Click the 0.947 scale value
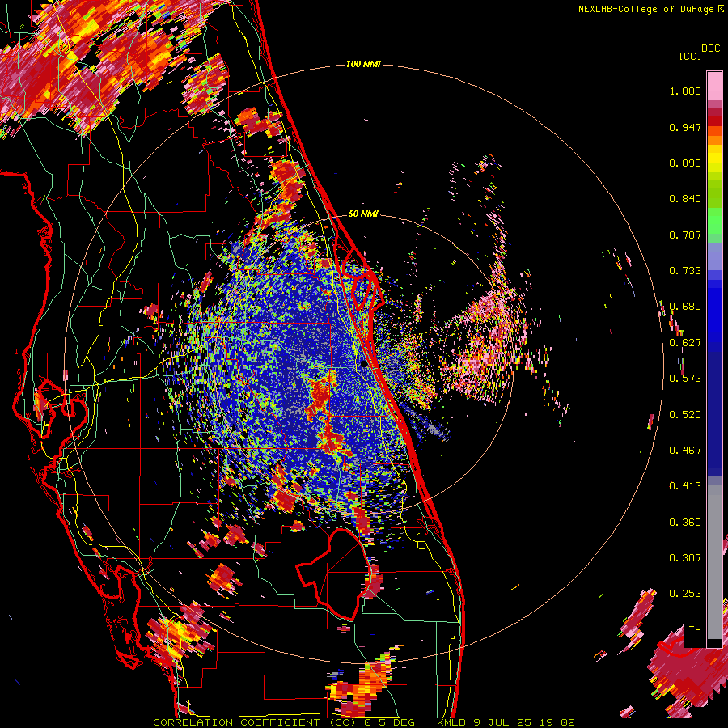 [685, 127]
